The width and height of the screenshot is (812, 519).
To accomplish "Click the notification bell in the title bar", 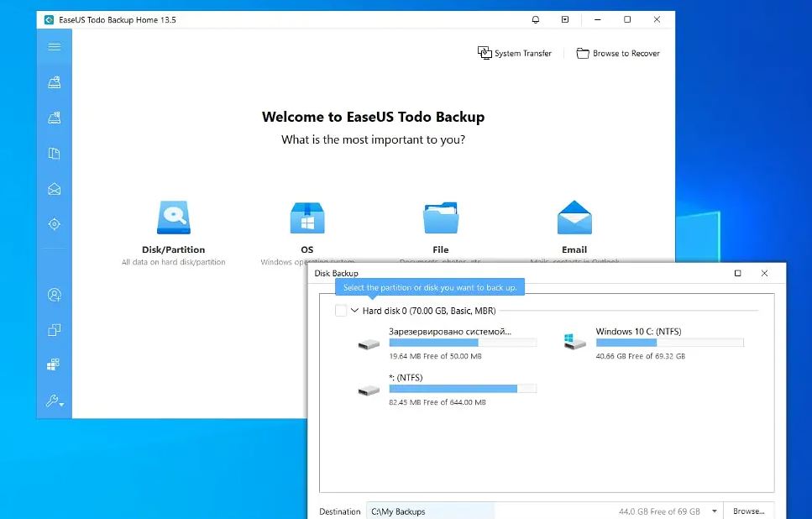I will (x=536, y=19).
